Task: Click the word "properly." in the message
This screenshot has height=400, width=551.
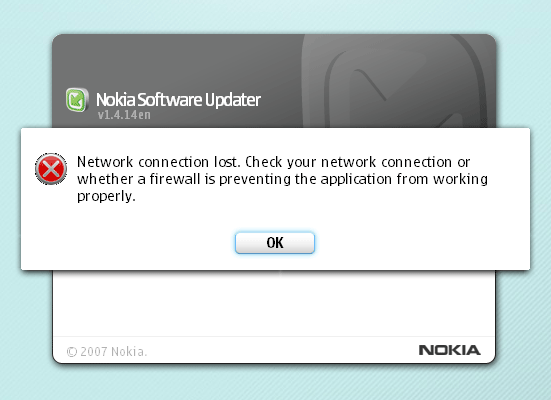Action: tap(106, 196)
